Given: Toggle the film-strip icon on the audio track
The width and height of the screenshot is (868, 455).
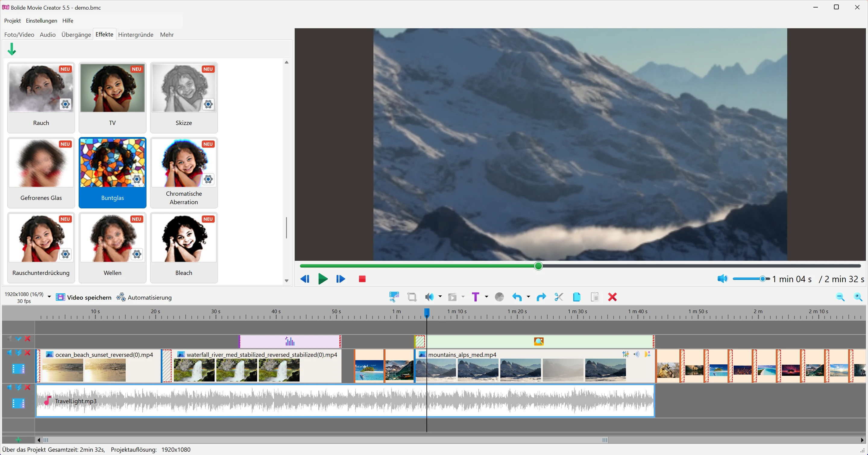Looking at the screenshot, I should click(x=18, y=403).
